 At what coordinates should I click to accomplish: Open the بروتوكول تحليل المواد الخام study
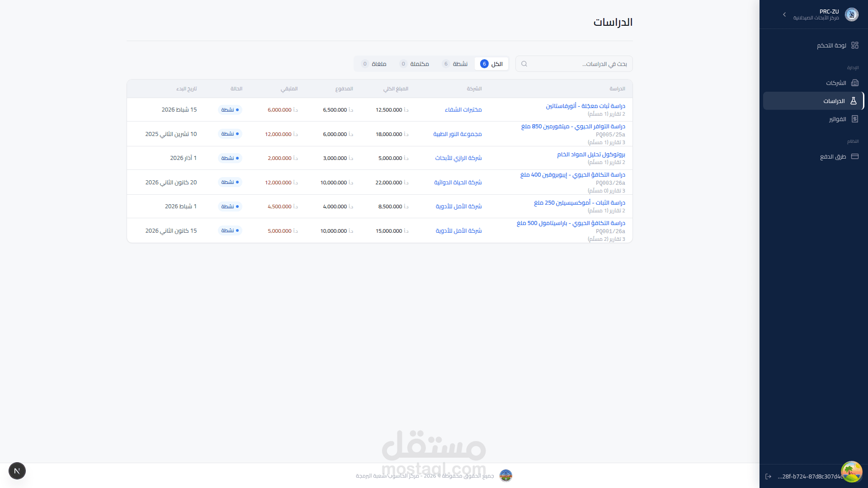[x=591, y=155]
